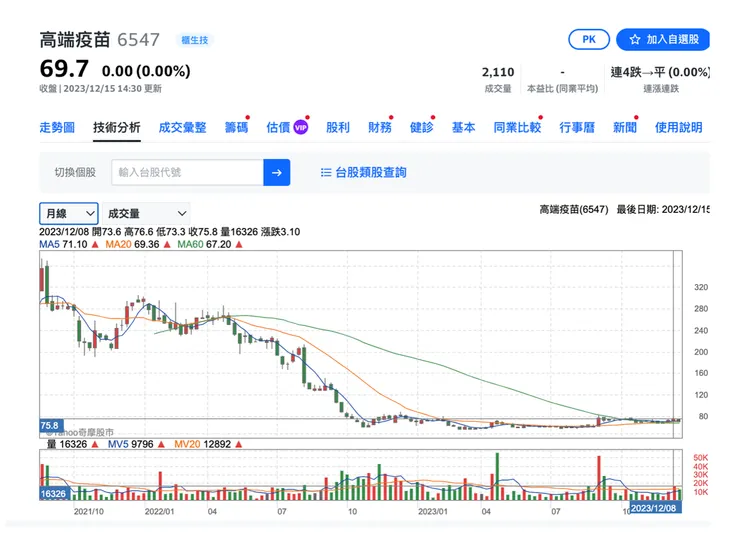This screenshot has height=547, width=740.
Task: Click the MA60 legend label
Action: pyautogui.click(x=190, y=244)
